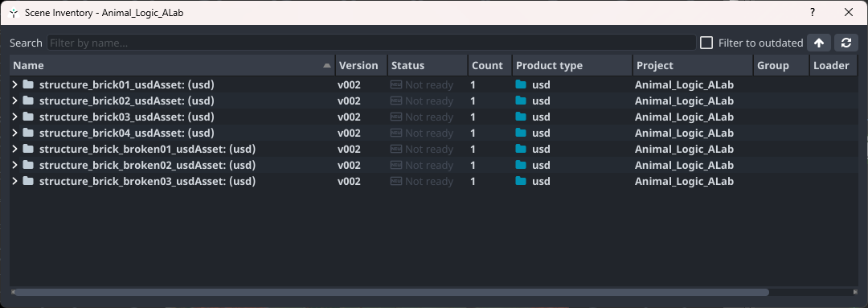Viewport: 868px width, 308px height.
Task: Click Animal_Logic_ALab project cell for brick04
Action: click(x=684, y=133)
